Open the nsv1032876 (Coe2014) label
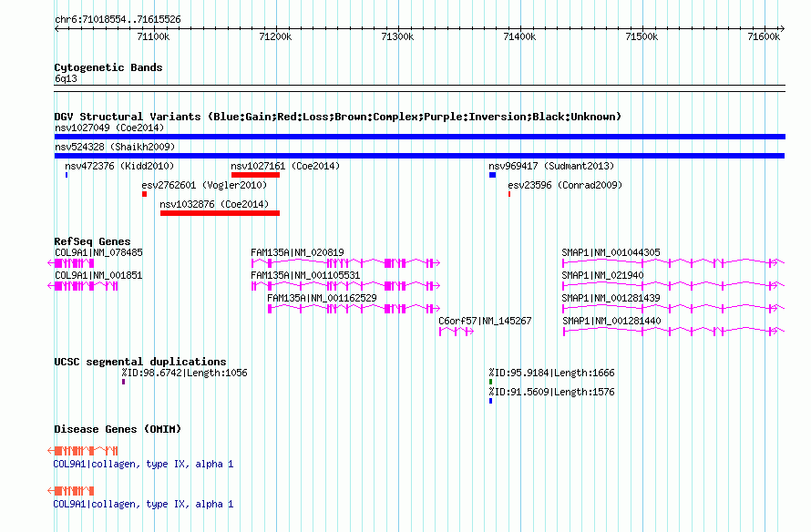This screenshot has width=811, height=532. [x=215, y=204]
